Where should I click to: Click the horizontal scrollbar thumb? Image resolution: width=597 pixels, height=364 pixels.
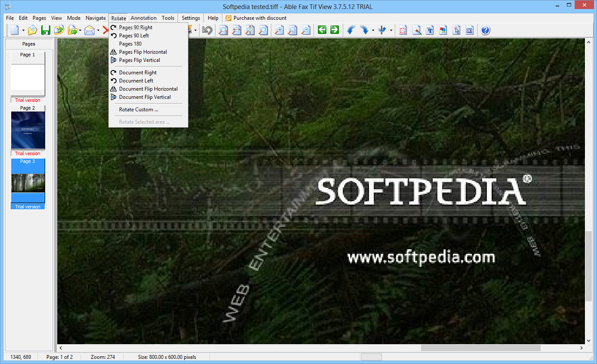click(x=481, y=348)
